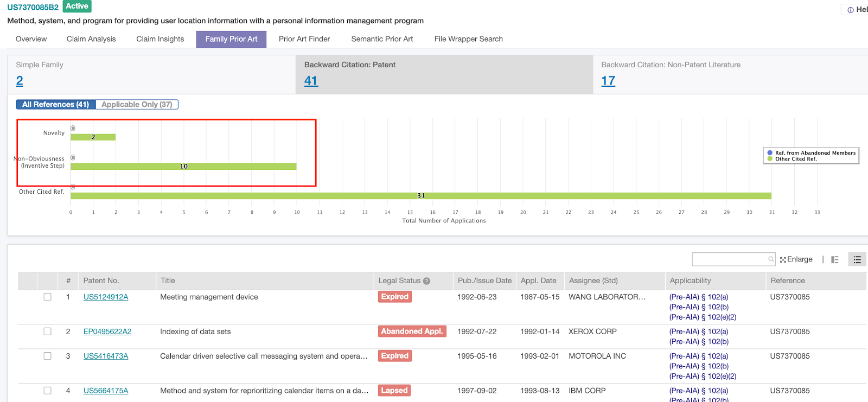This screenshot has width=868, height=402.
Task: Click the Pub./Issue Date column header
Action: [x=484, y=280]
